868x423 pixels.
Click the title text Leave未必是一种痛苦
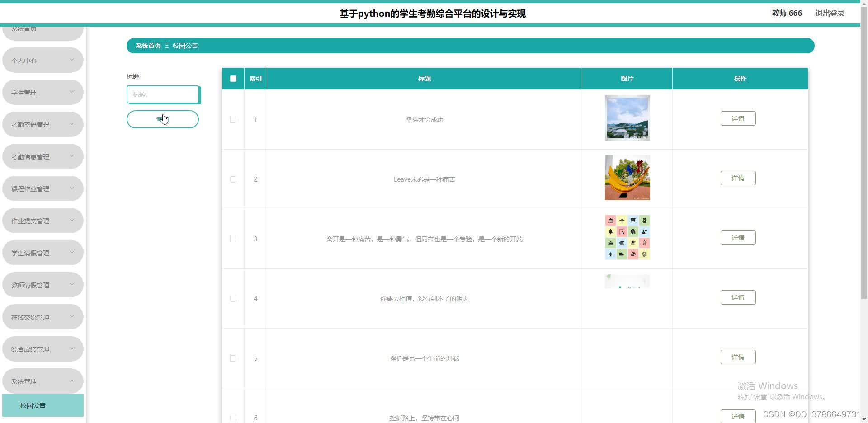pos(425,179)
